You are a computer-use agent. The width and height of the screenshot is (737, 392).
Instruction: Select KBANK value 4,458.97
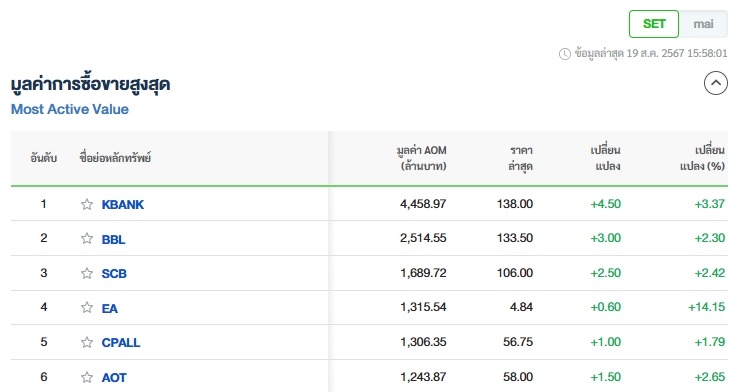[423, 204]
